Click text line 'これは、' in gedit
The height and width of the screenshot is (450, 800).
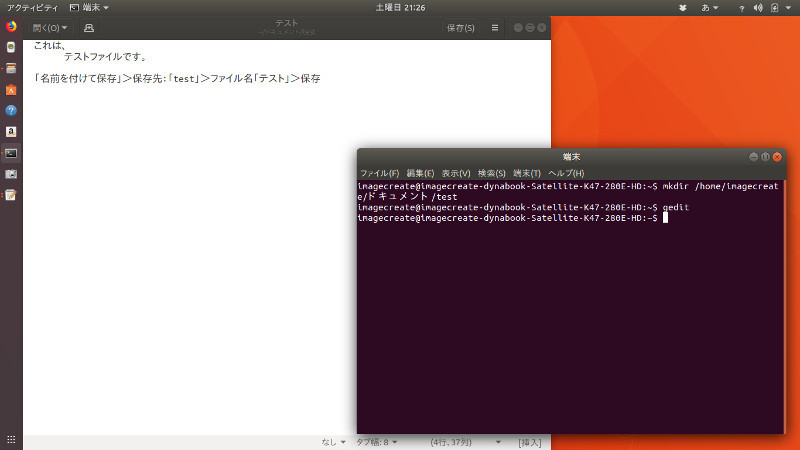(49, 45)
